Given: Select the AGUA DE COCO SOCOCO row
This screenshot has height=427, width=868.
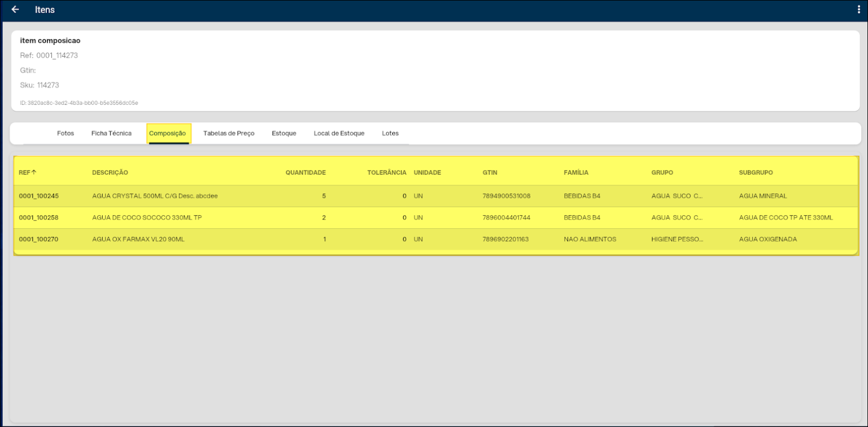Looking at the screenshot, I should (x=147, y=218).
